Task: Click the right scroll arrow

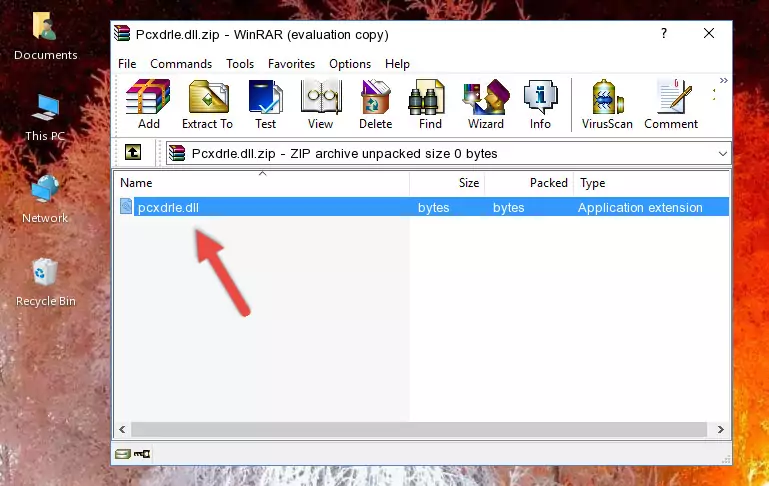Action: tap(720, 430)
